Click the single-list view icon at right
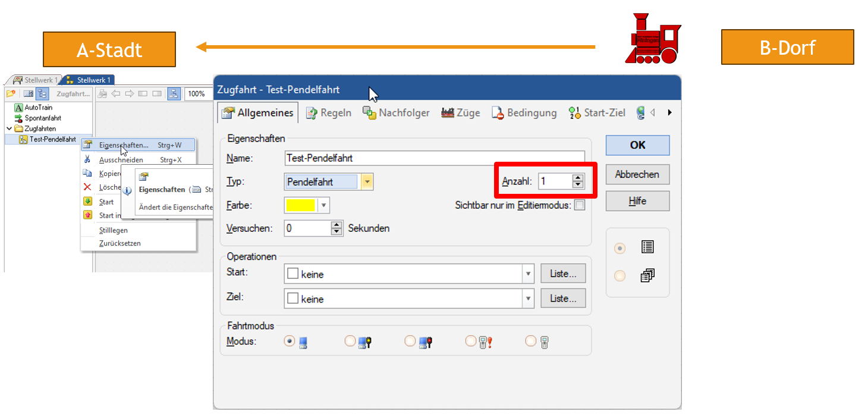 (647, 247)
